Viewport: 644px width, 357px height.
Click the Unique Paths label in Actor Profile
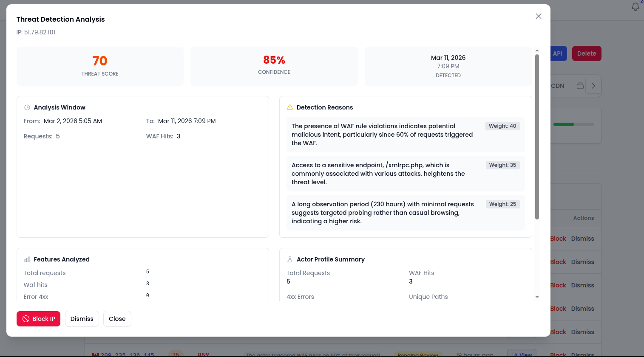(428, 297)
